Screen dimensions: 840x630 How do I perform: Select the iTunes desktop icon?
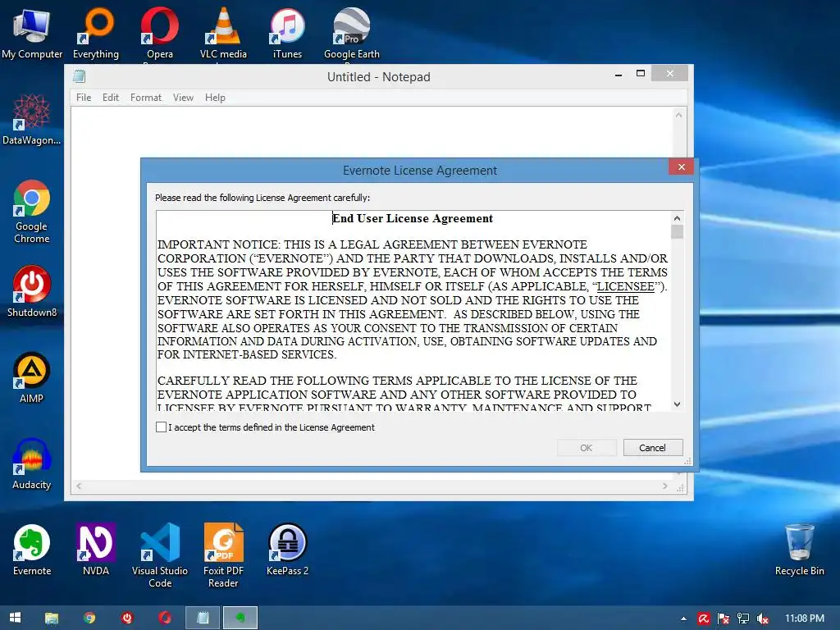pos(287,33)
